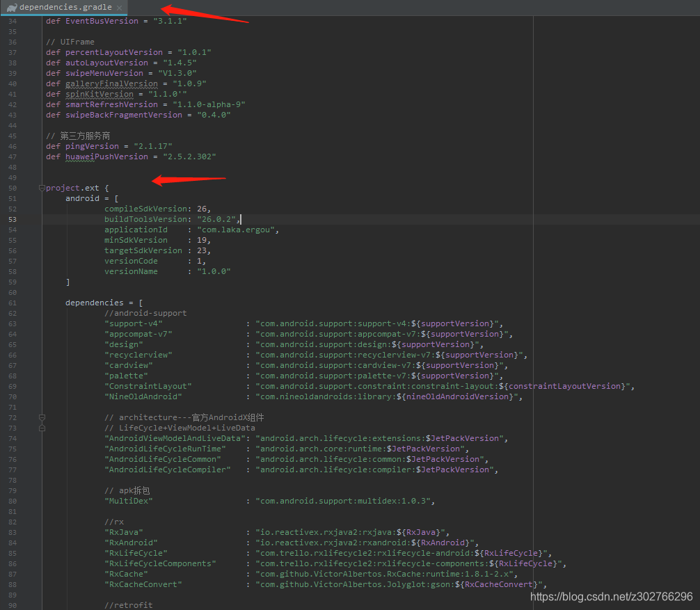Click the "AndroidLifeCycleCompiler" key
The height and width of the screenshot is (610, 700).
click(168, 470)
